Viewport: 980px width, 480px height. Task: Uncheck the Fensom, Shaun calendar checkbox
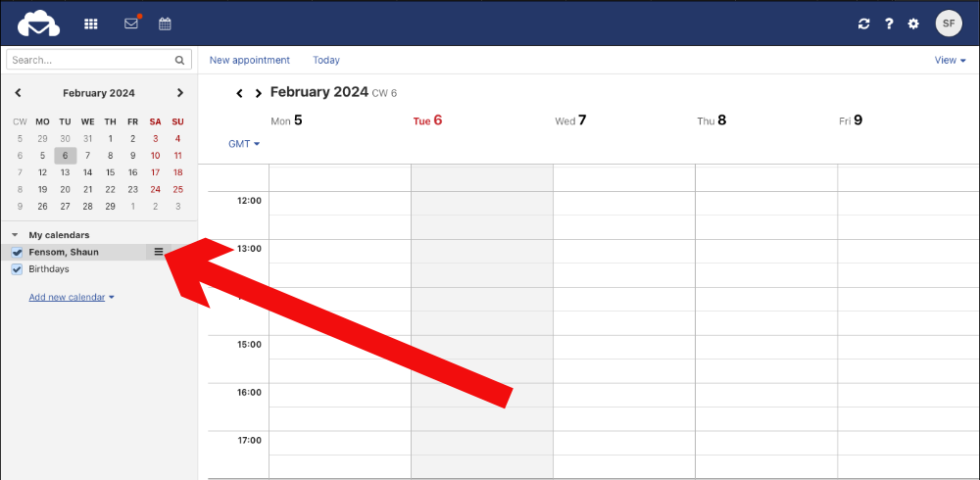point(18,253)
